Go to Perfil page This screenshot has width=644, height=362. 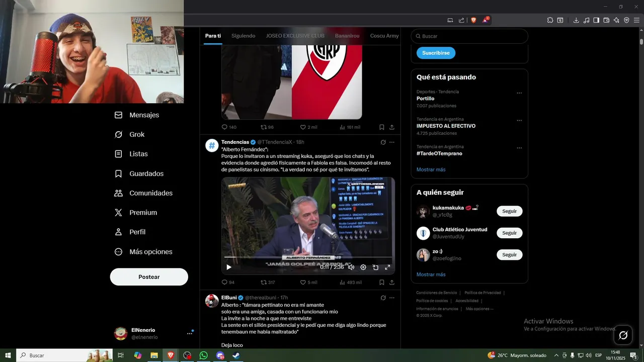(x=130, y=232)
